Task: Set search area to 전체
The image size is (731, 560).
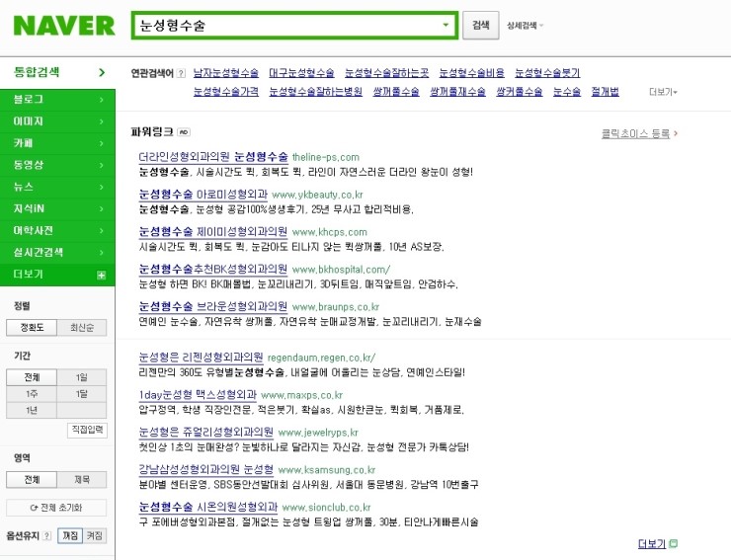Action: pos(32,479)
